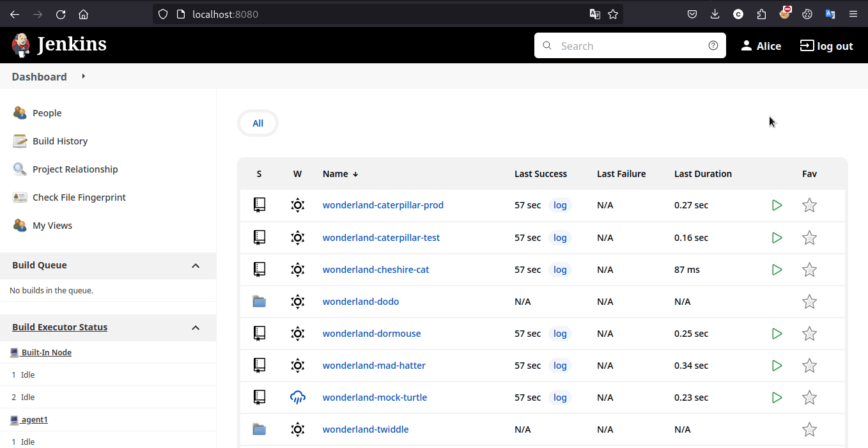
Task: Collapse the Build Executor Status panel
Action: coord(196,327)
